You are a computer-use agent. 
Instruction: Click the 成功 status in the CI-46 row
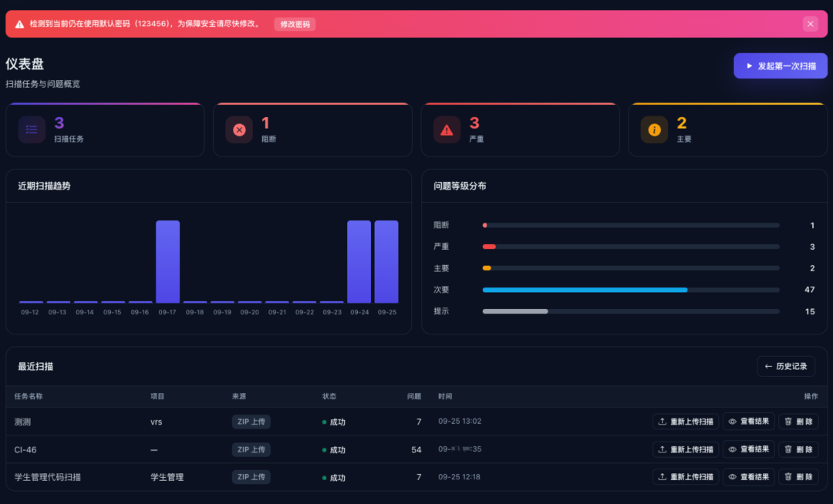coord(334,450)
